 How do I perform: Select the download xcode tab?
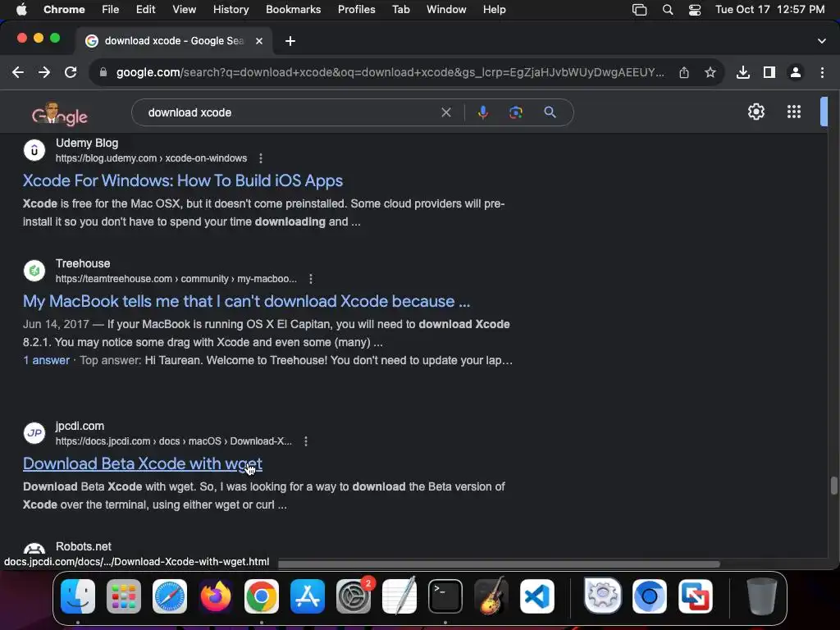(x=172, y=41)
